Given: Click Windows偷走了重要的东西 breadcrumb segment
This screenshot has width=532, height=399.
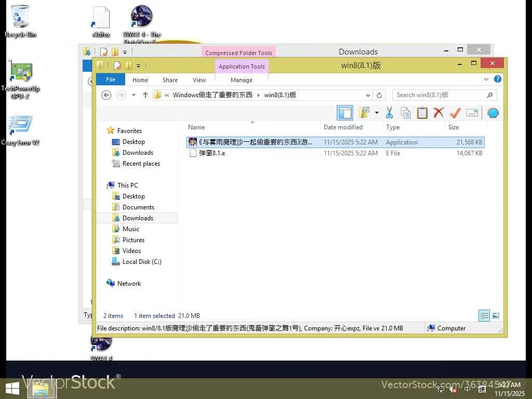Looking at the screenshot, I should (x=212, y=95).
